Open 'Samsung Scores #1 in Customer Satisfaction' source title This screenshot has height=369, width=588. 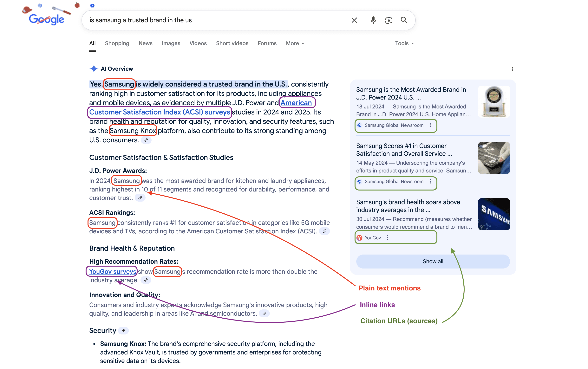point(404,150)
